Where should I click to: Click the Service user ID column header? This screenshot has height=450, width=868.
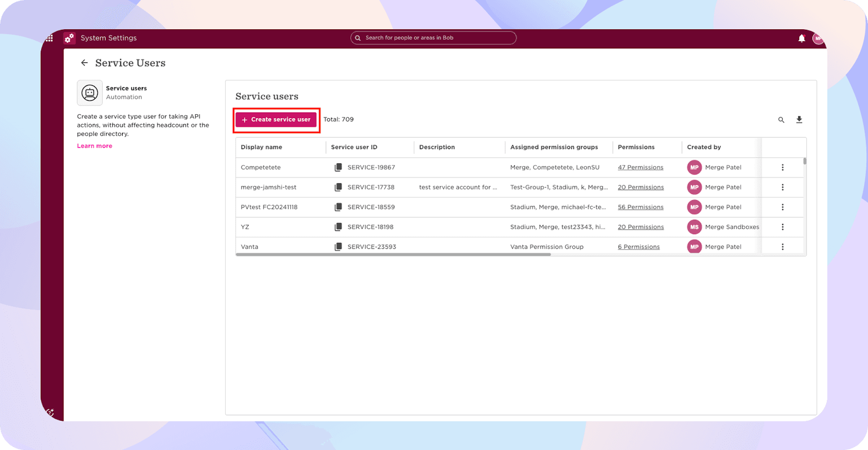[x=354, y=147]
